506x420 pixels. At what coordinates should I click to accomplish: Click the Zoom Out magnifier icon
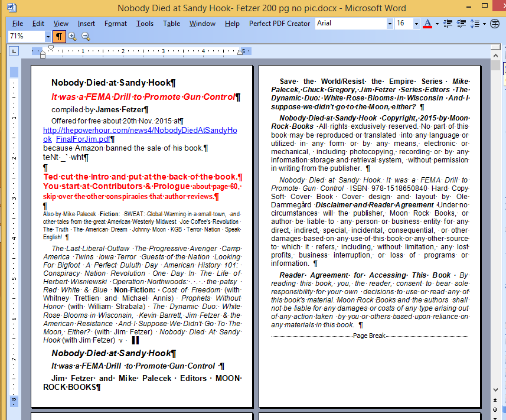pos(86,37)
